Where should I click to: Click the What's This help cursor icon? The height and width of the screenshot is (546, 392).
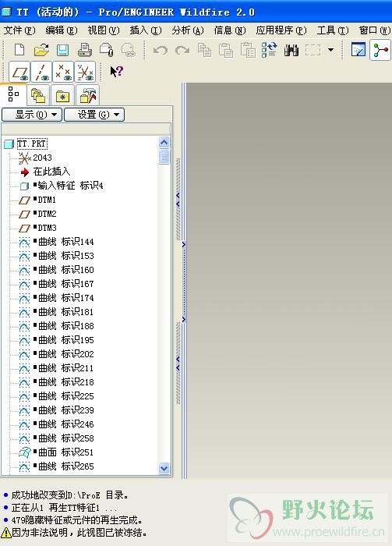[x=117, y=72]
